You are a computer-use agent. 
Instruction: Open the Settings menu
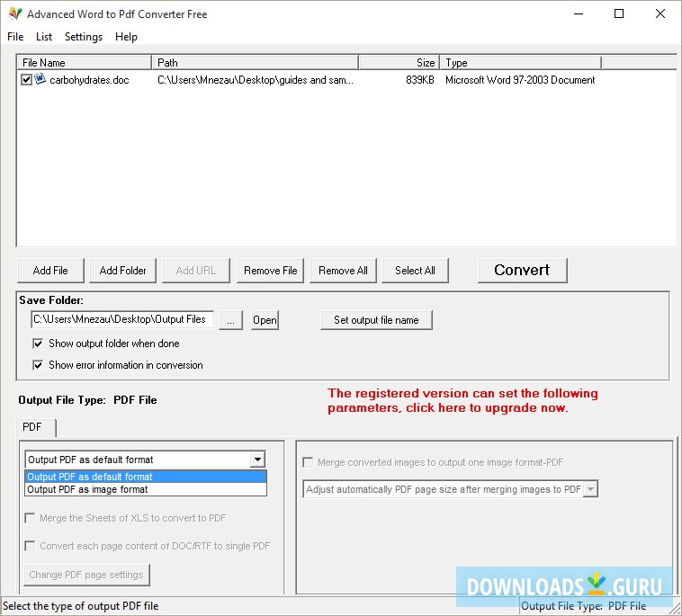pyautogui.click(x=84, y=37)
